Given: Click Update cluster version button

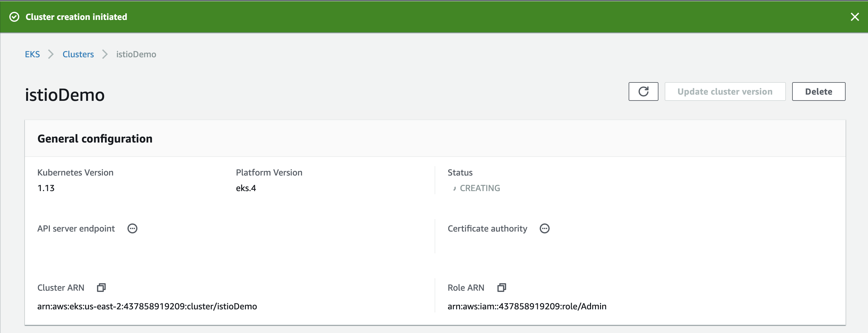Looking at the screenshot, I should tap(725, 91).
